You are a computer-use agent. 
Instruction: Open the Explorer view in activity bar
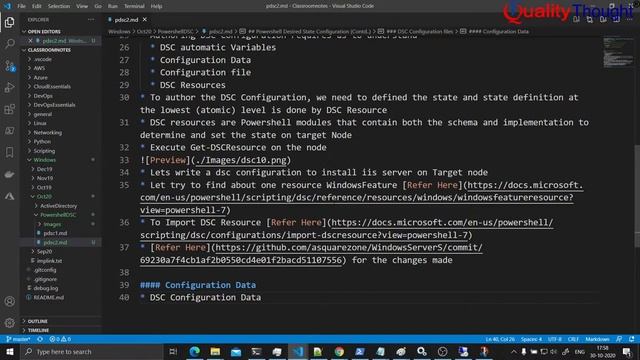[x=9, y=22]
